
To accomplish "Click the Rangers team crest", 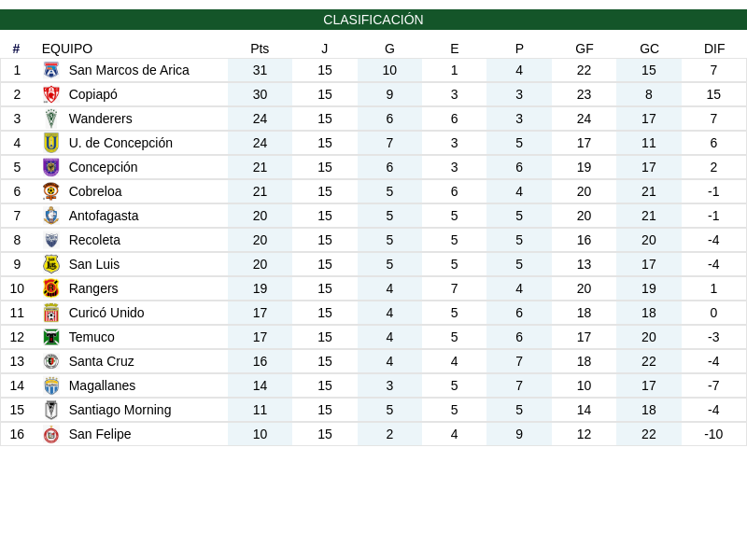I will (51, 288).
